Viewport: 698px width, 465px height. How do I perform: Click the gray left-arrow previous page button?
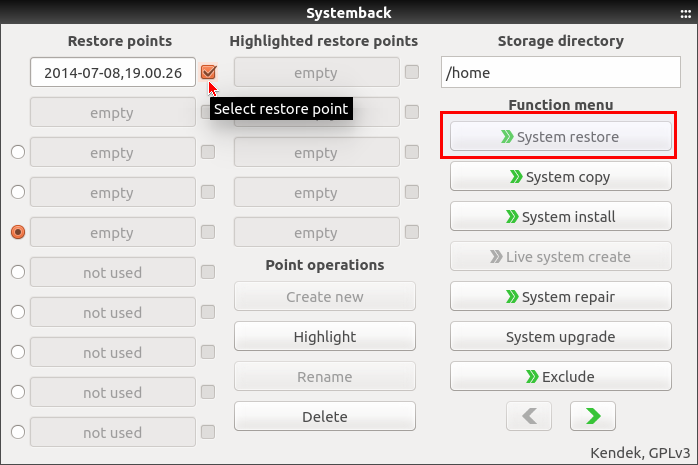coord(529,416)
